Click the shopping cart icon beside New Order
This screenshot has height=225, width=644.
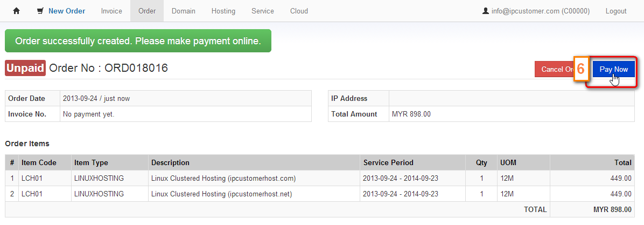tap(40, 11)
